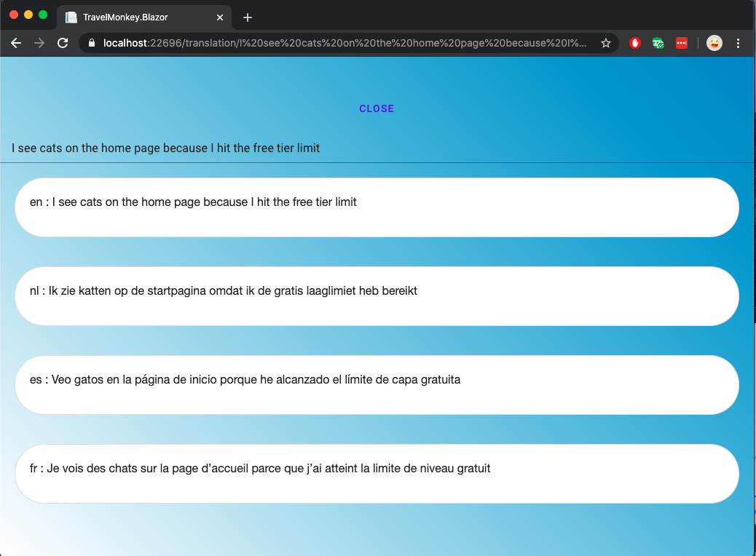756x556 pixels.
Task: Bookmark this page with the star icon
Action: [605, 44]
